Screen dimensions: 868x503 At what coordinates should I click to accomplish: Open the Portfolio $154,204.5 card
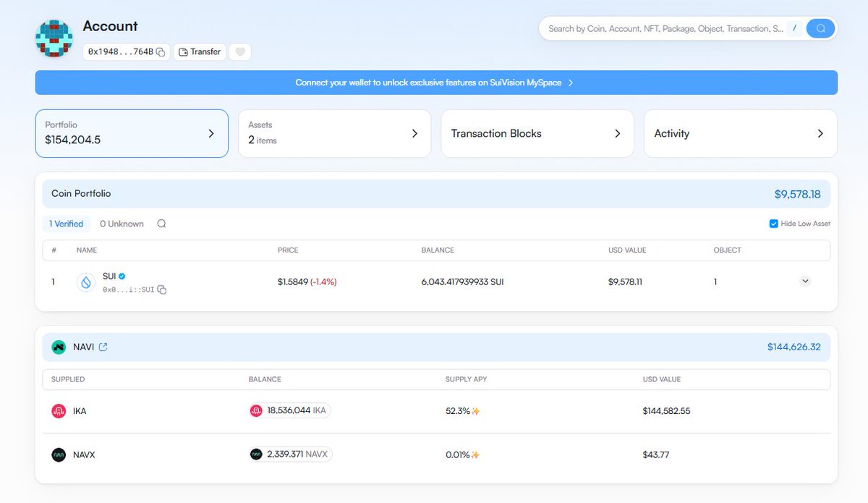[x=132, y=133]
